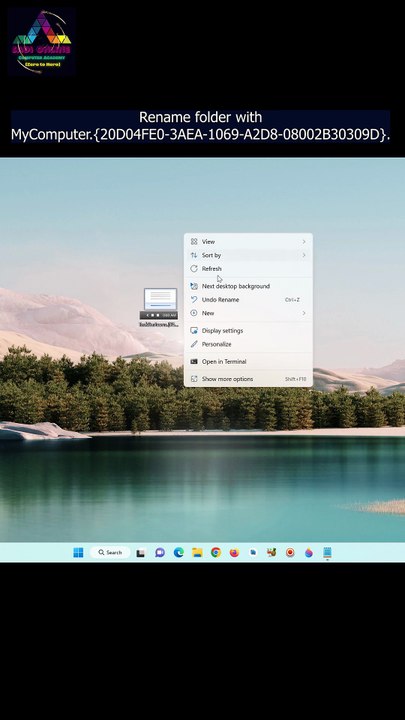Open the Windows Start menu

[79, 552]
